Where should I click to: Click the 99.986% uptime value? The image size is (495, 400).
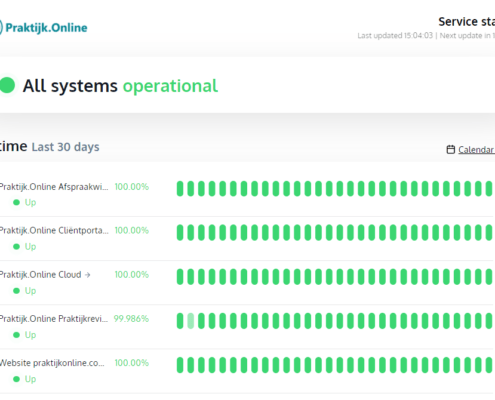131,319
